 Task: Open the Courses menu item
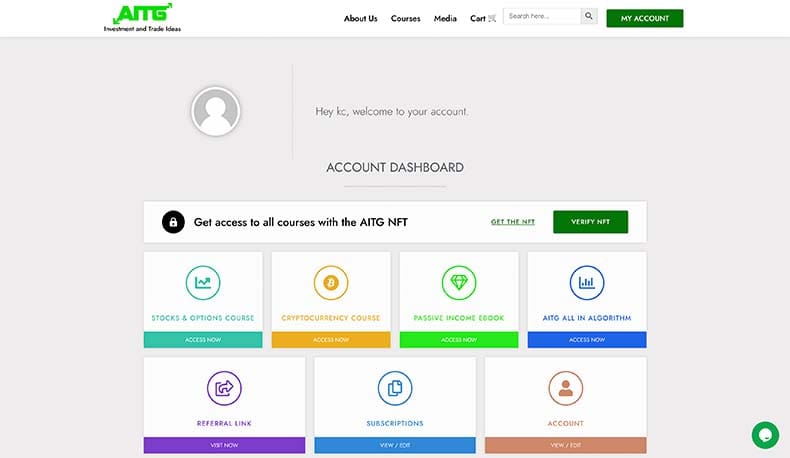406,19
